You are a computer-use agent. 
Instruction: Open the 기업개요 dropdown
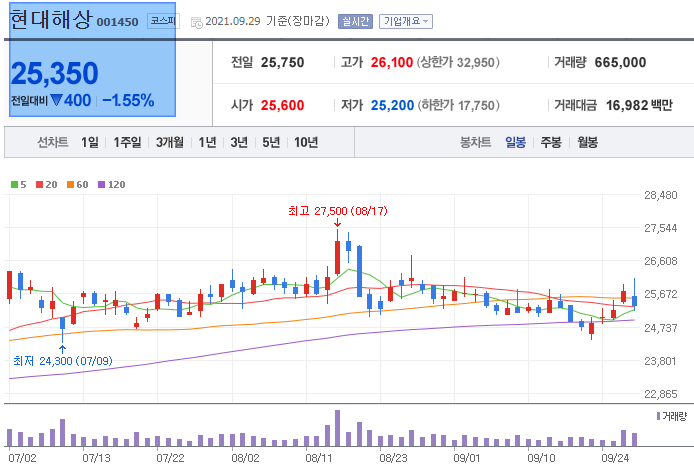pyautogui.click(x=405, y=21)
